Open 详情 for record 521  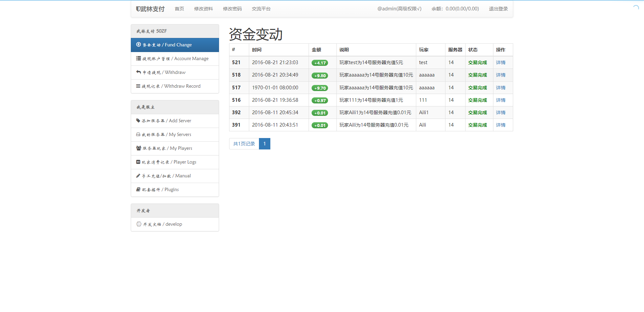click(501, 62)
